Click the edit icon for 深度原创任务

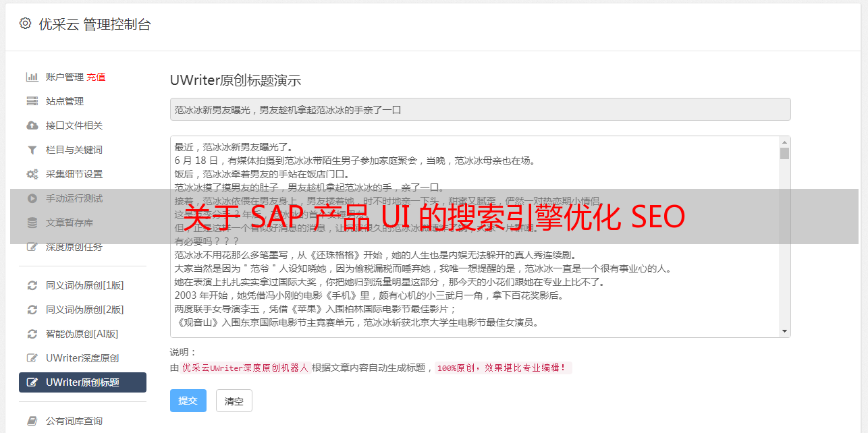click(32, 247)
